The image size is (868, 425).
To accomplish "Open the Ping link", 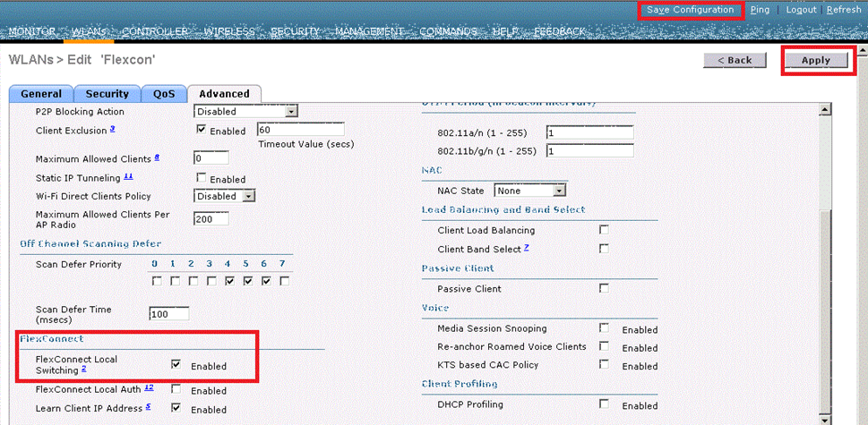I will [x=760, y=10].
